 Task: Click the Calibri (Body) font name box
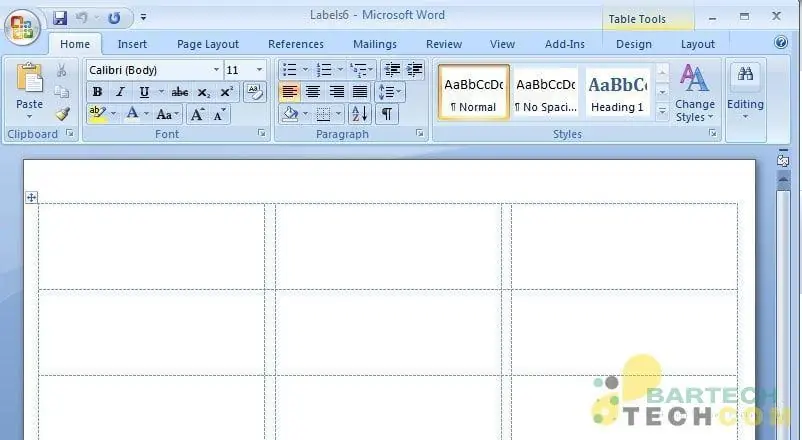(x=148, y=70)
